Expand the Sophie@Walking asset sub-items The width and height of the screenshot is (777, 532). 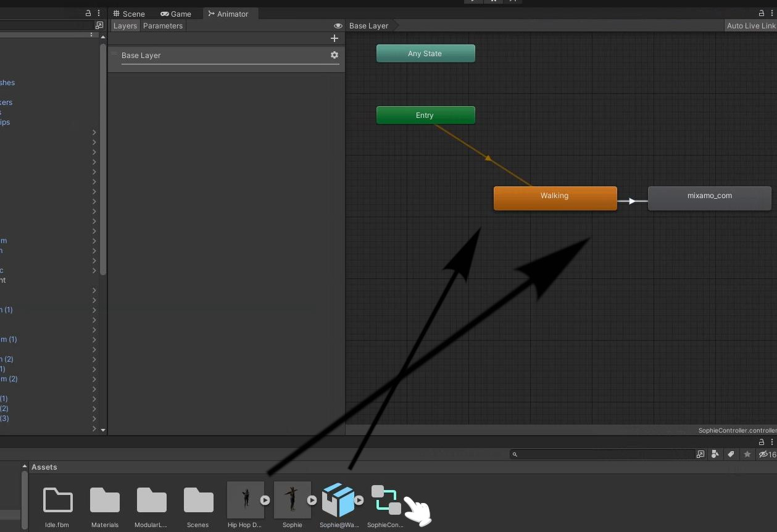(x=359, y=501)
